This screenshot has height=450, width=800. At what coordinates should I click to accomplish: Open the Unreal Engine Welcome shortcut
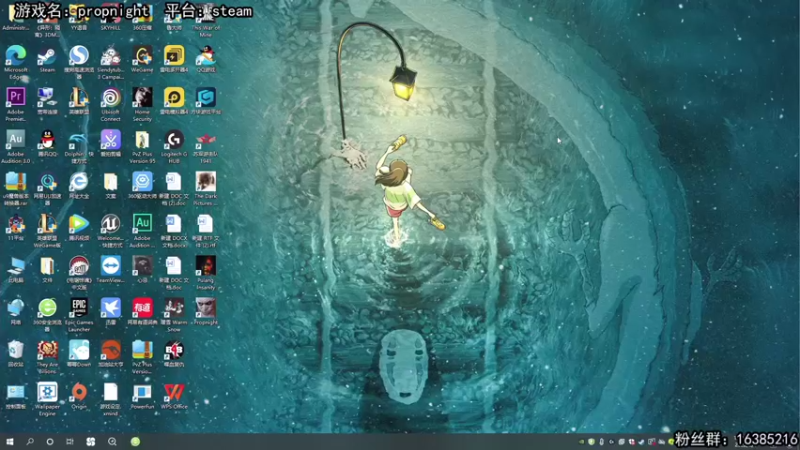(111, 224)
